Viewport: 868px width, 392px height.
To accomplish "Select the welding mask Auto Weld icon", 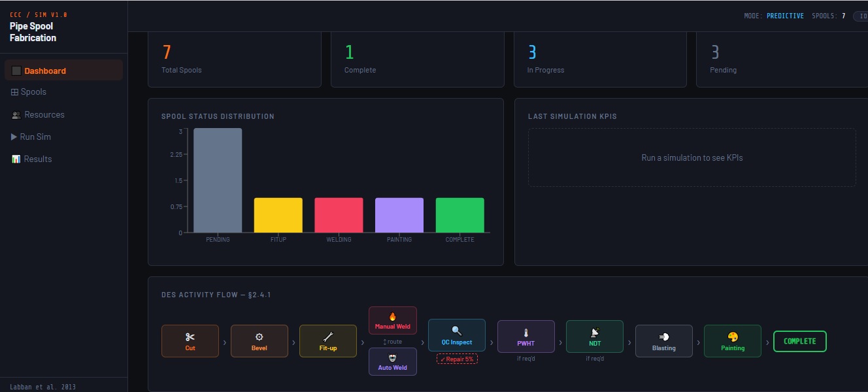I will point(393,357).
